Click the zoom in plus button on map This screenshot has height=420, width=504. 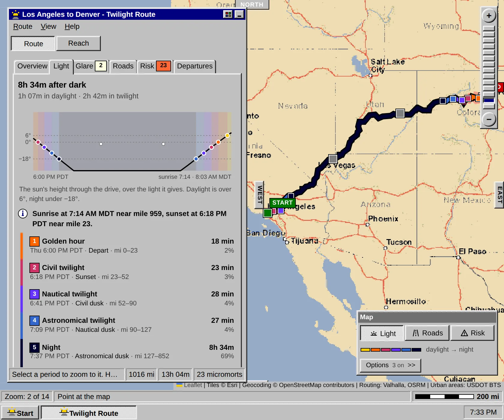(489, 16)
